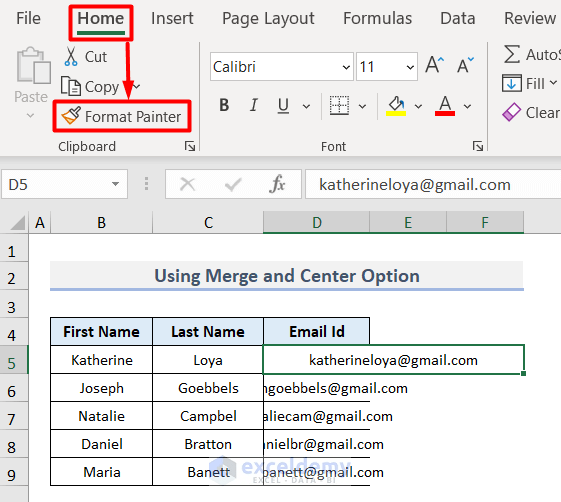Switch to the Review tab
561x502 pixels.
click(530, 18)
